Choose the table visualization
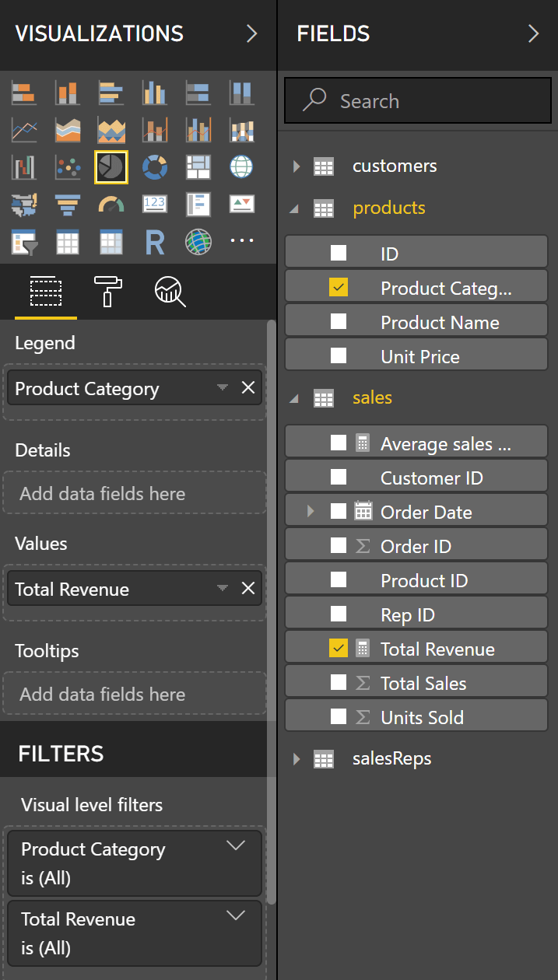Viewport: 558px width, 980px height. tap(68, 242)
